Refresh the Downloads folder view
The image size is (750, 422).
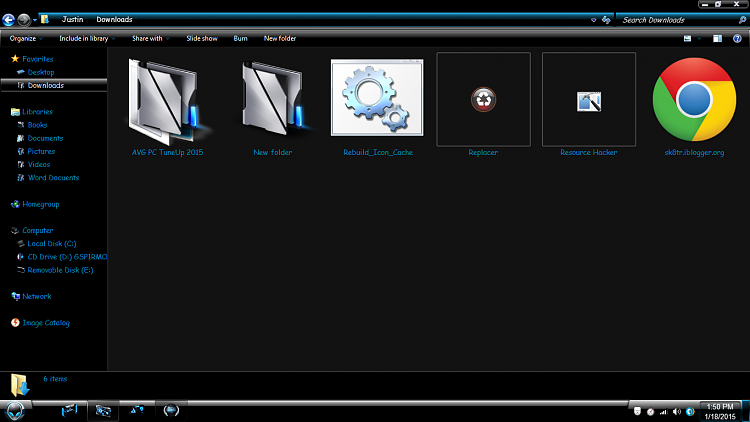[x=606, y=20]
